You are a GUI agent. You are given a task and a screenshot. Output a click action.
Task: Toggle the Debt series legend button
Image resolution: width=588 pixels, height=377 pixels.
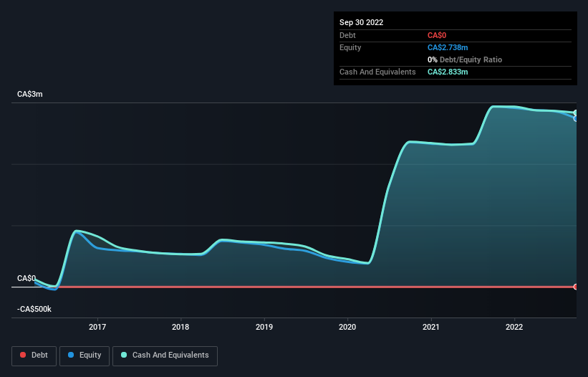(x=34, y=355)
